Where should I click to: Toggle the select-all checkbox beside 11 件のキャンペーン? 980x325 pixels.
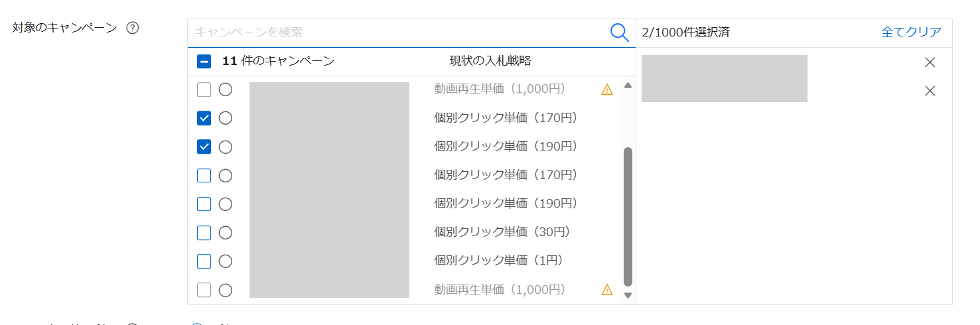[x=204, y=62]
